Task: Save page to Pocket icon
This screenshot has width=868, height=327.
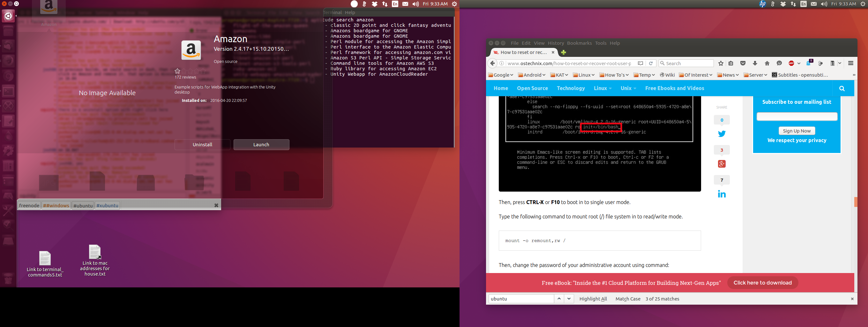Action: [x=743, y=63]
